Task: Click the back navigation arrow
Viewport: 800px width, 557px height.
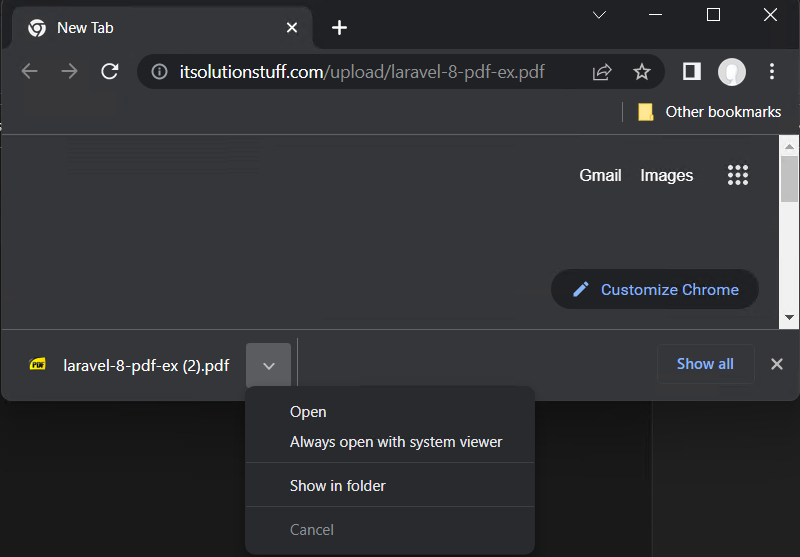Action: [30, 71]
